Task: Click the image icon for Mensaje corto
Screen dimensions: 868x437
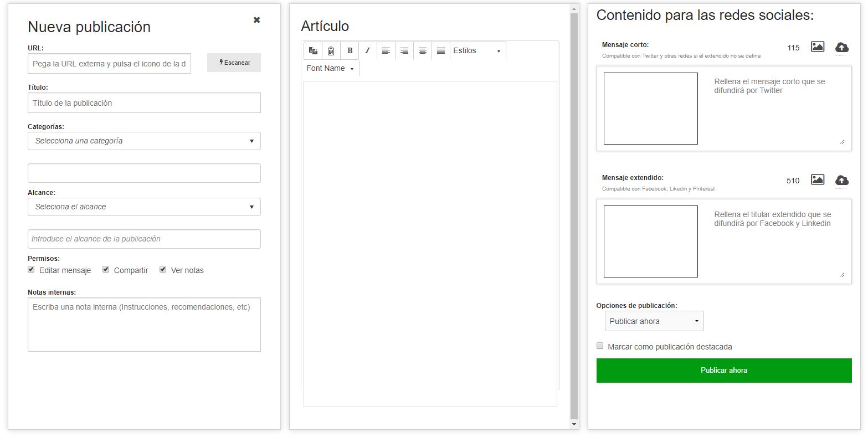Action: (818, 47)
